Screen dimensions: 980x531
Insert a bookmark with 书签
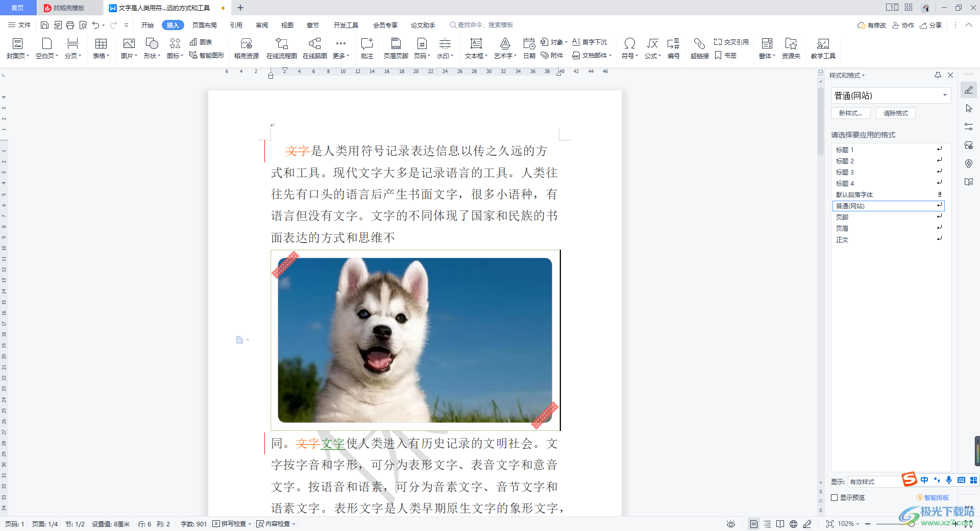pos(726,55)
